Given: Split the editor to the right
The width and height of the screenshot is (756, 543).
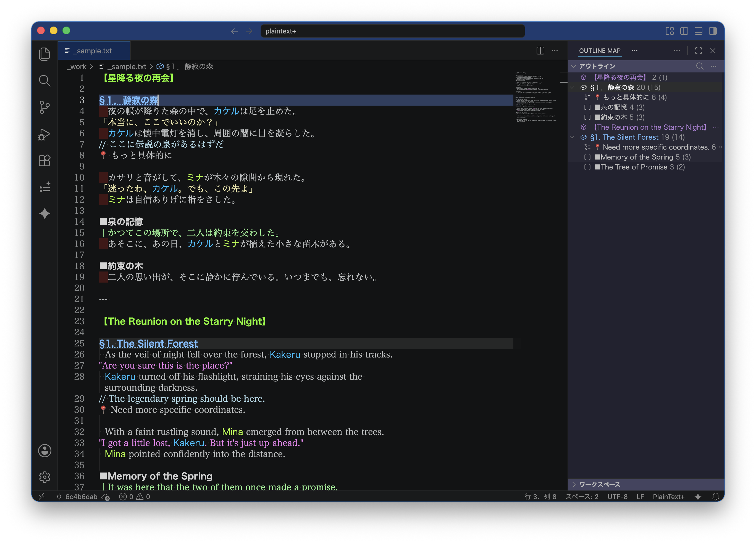Looking at the screenshot, I should click(x=540, y=51).
